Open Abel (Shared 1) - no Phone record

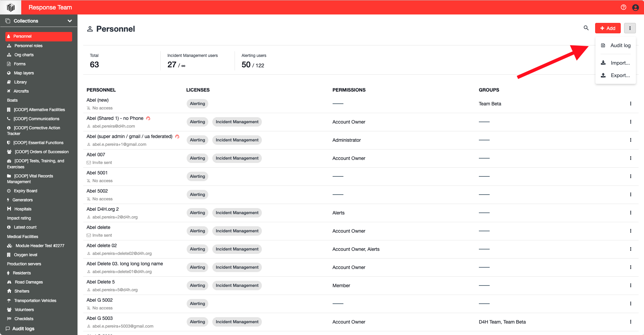click(x=115, y=118)
